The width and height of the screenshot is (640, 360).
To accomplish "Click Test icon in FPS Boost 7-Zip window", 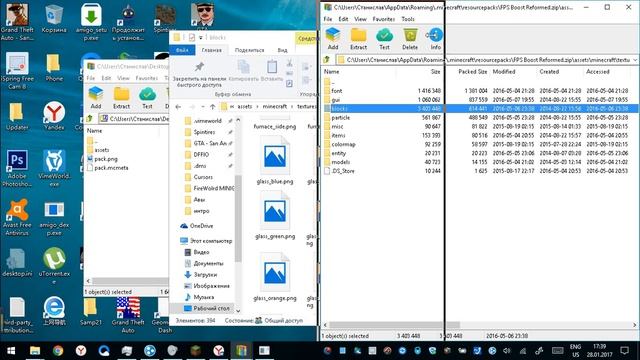I will tap(384, 39).
